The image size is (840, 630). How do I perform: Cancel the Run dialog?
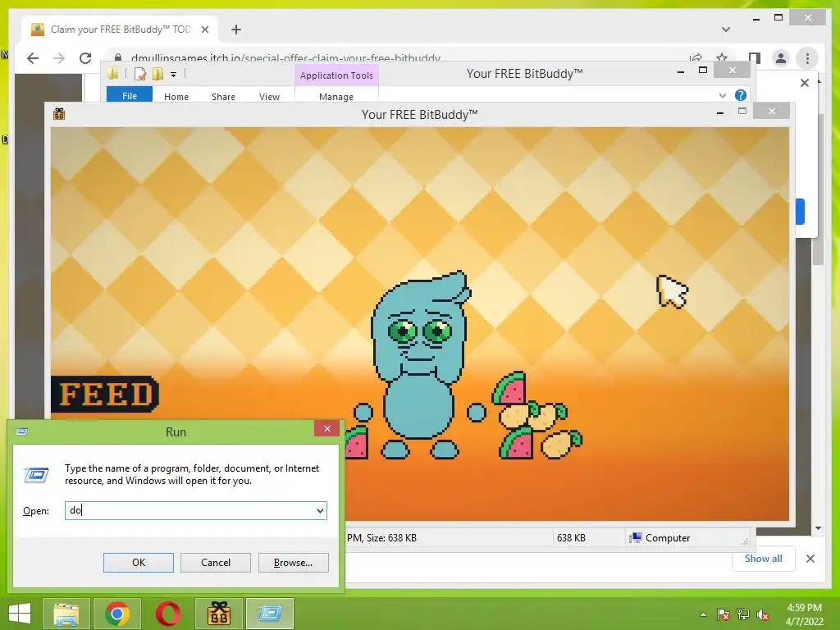tap(216, 563)
